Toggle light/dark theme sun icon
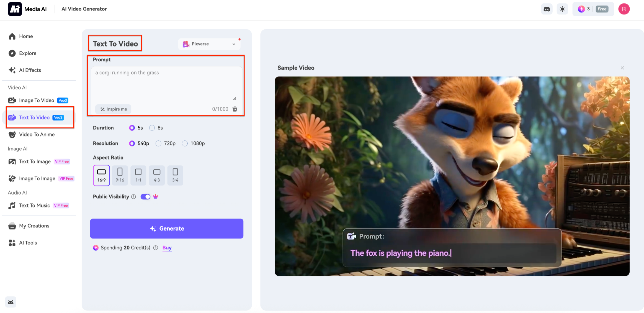 click(562, 9)
